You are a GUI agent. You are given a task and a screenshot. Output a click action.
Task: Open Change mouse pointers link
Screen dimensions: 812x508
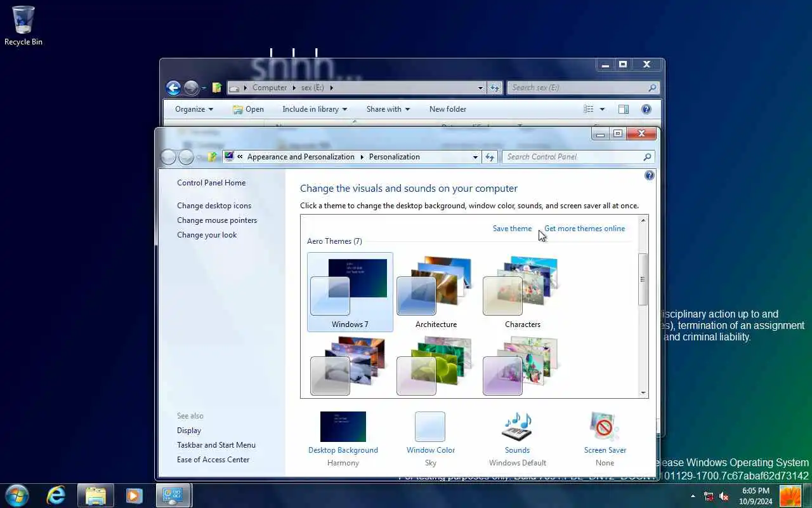tap(217, 220)
